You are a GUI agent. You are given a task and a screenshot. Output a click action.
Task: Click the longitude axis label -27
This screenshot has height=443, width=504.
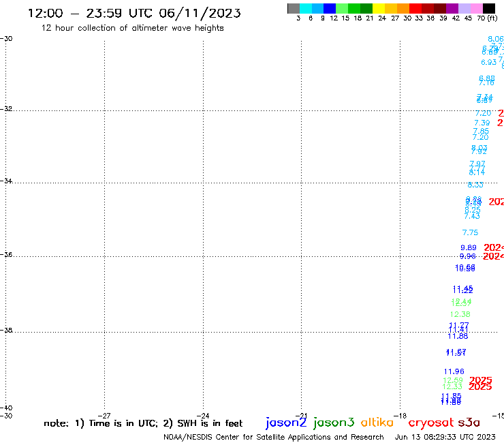click(x=104, y=416)
